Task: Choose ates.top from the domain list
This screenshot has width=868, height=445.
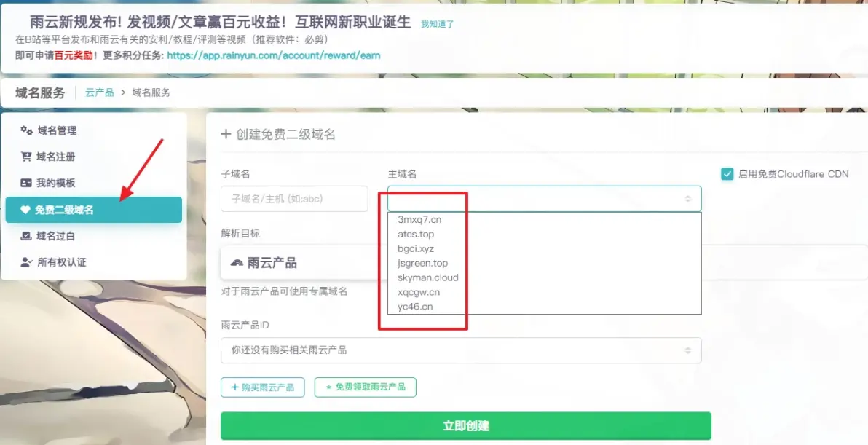Action: 416,234
